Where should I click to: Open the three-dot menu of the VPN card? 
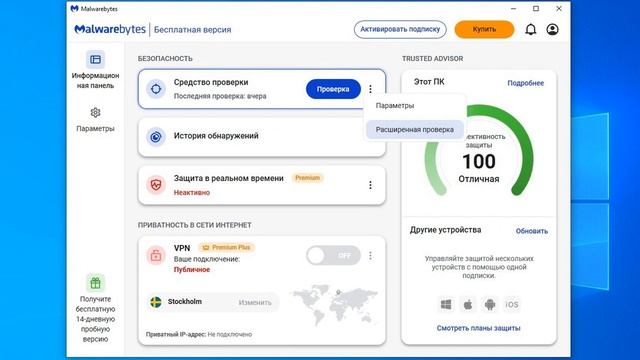coord(370,256)
